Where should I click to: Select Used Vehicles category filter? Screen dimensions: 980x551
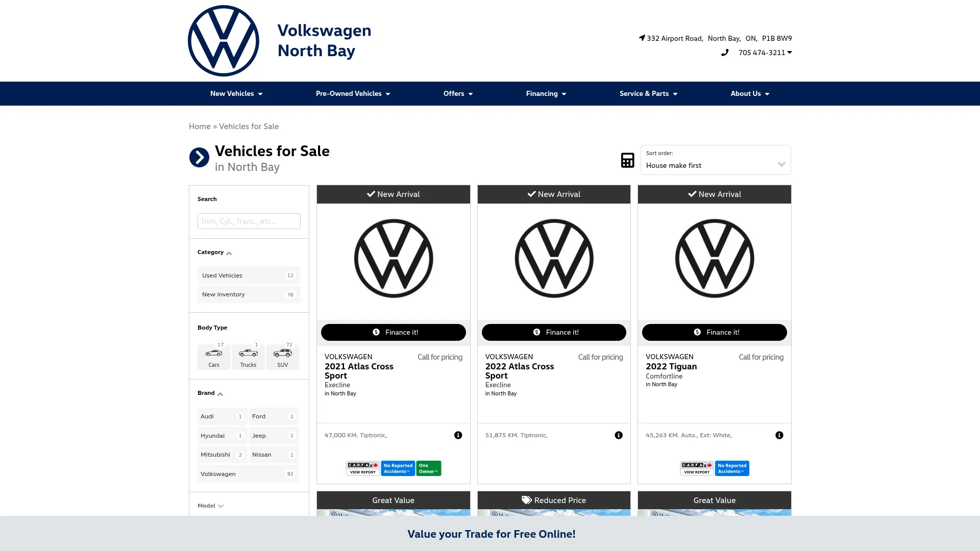pyautogui.click(x=249, y=275)
